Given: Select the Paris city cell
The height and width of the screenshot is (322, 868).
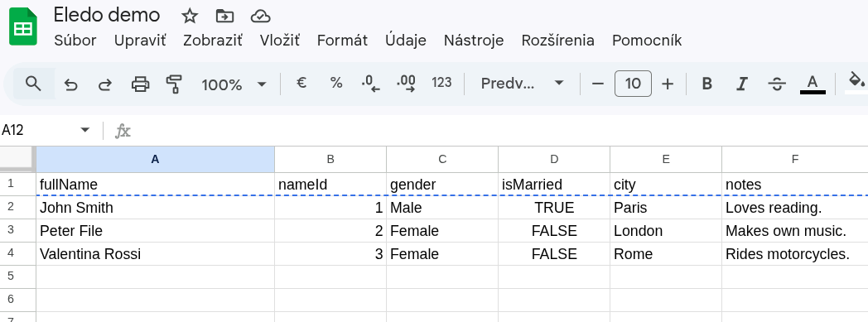Looking at the screenshot, I should 666,208.
